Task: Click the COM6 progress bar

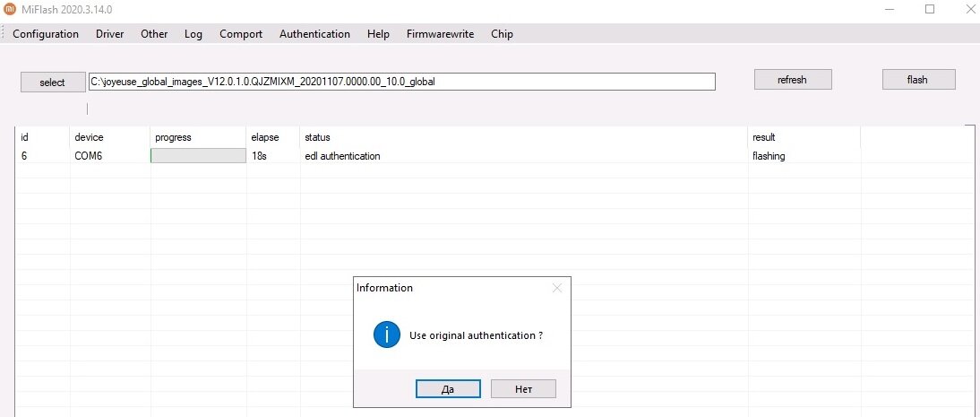Action: (x=199, y=156)
